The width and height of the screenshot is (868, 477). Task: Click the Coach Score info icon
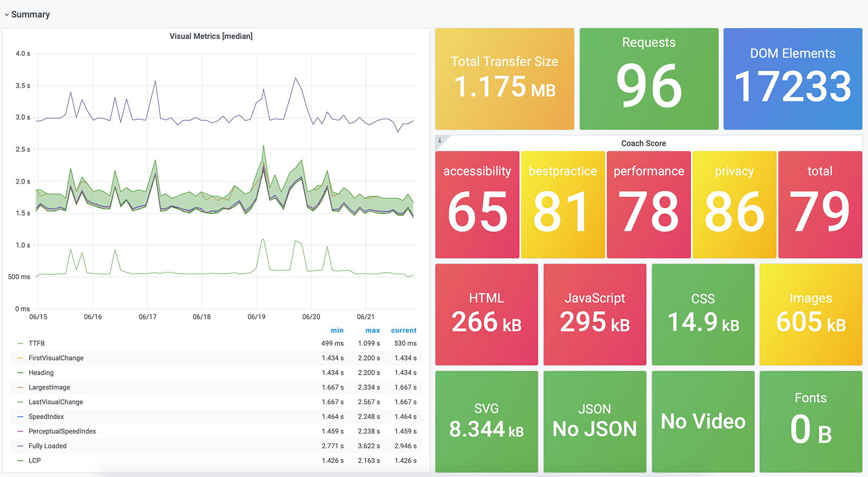pyautogui.click(x=439, y=140)
